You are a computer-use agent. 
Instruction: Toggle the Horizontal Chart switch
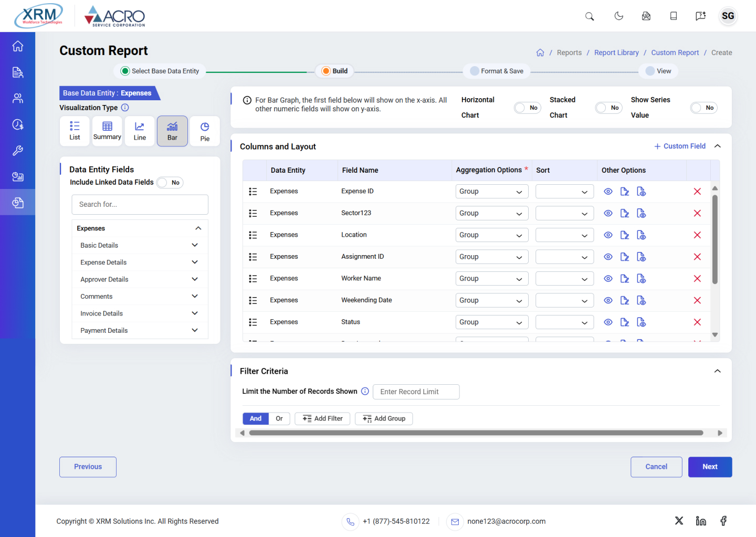point(527,108)
